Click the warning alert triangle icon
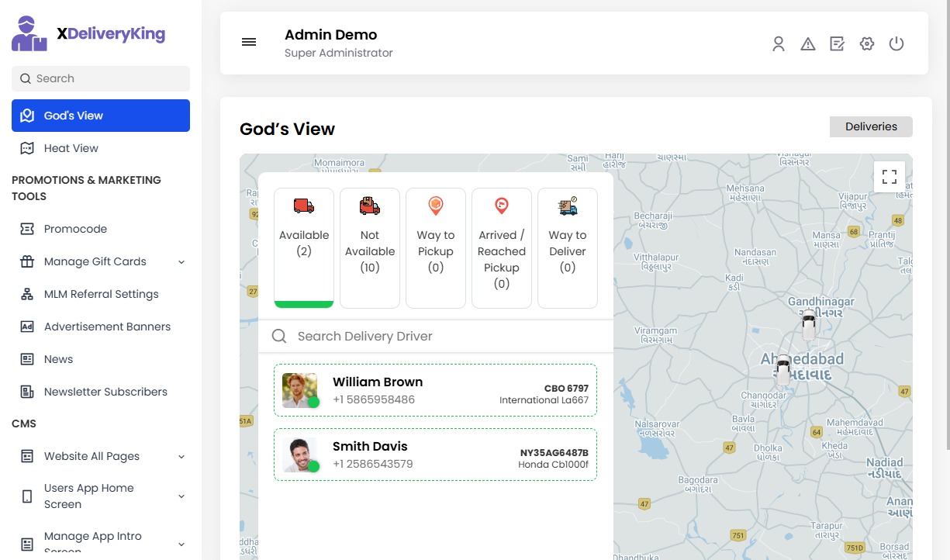 point(808,44)
